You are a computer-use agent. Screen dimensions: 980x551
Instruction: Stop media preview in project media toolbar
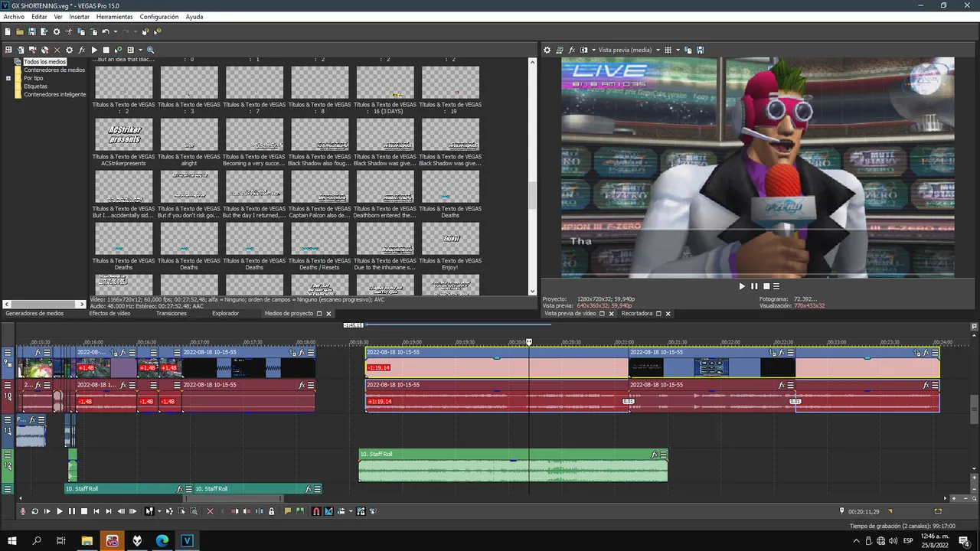tap(106, 50)
